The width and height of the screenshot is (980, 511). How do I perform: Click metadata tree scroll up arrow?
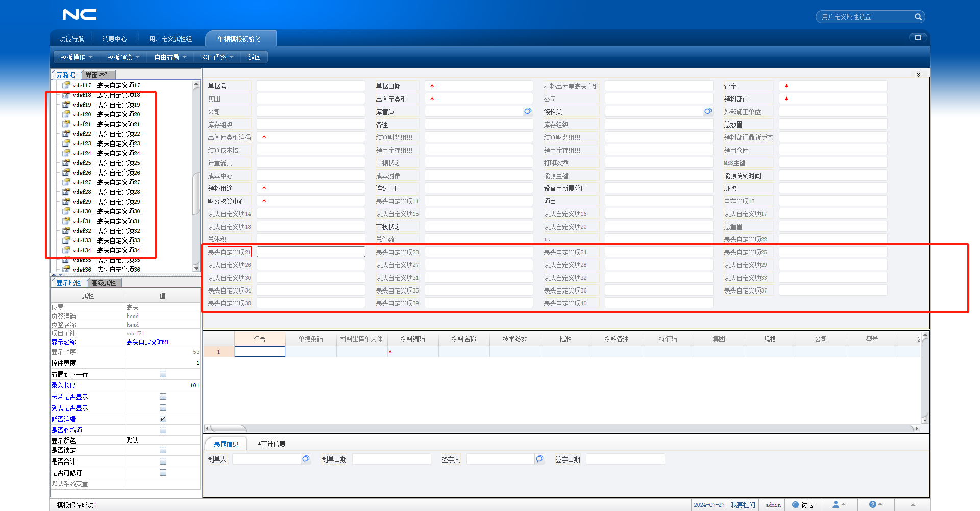196,84
